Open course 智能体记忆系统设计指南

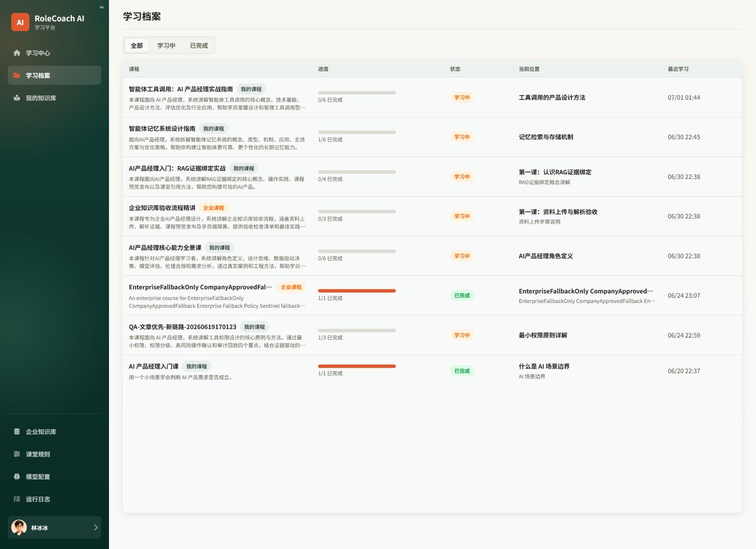pos(162,128)
